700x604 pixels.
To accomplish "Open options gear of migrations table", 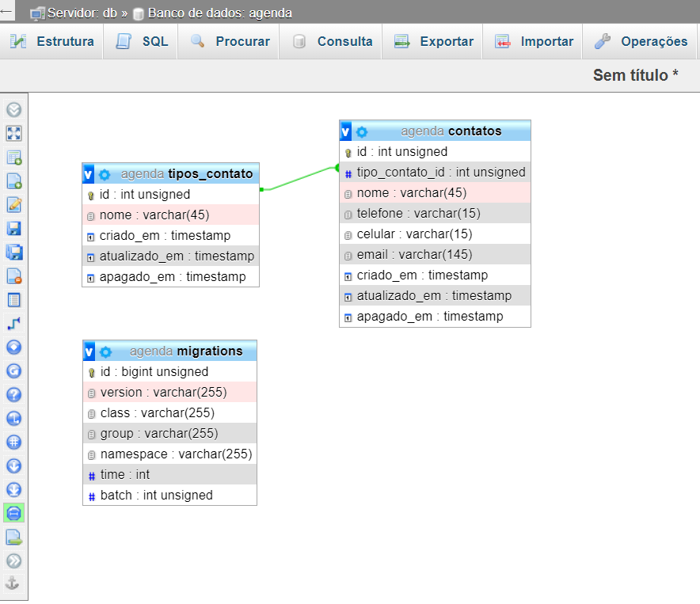I will pyautogui.click(x=106, y=351).
